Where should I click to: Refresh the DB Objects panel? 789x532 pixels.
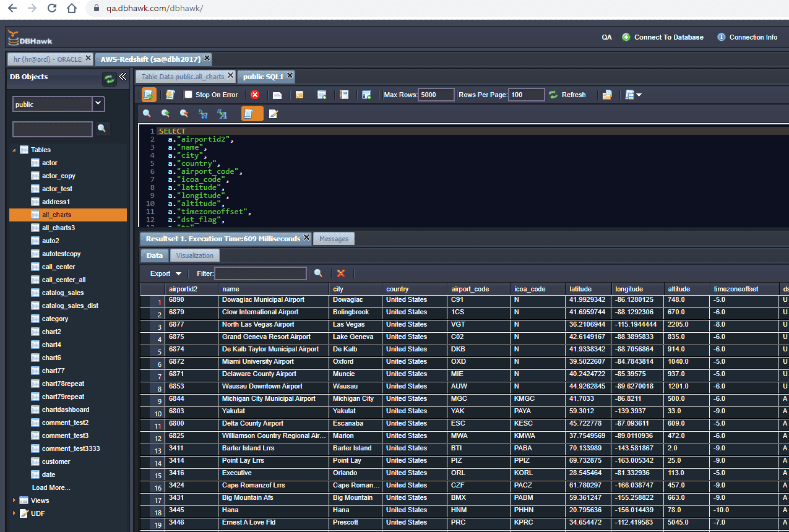click(110, 79)
